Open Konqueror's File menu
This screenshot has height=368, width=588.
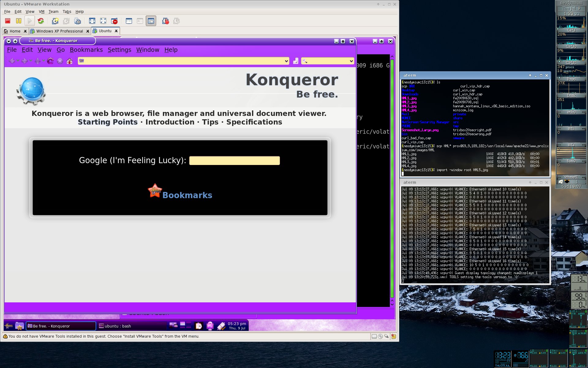coord(12,50)
